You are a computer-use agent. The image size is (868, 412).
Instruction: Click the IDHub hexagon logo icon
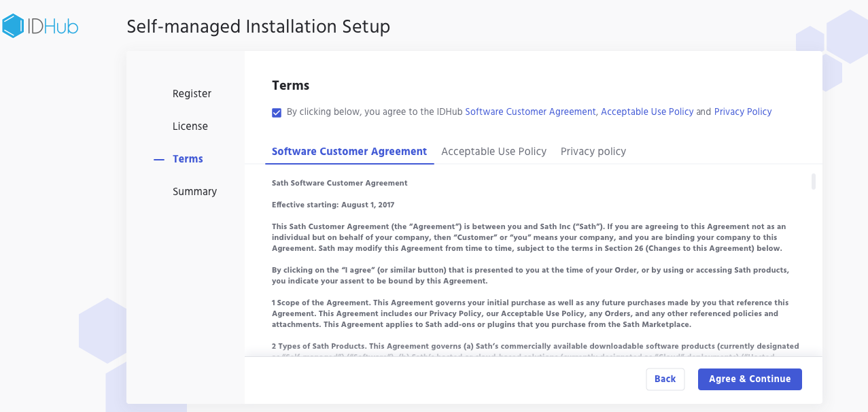(x=14, y=26)
